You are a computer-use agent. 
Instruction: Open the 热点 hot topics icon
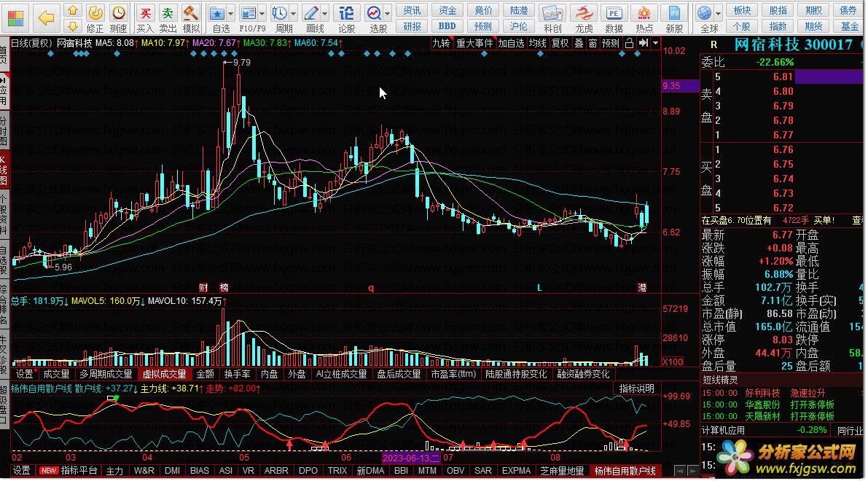tap(644, 18)
